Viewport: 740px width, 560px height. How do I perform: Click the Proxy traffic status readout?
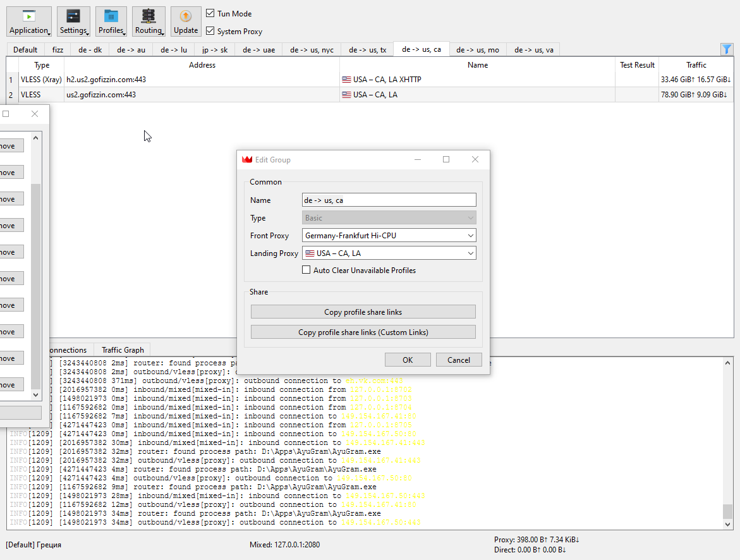(537, 539)
